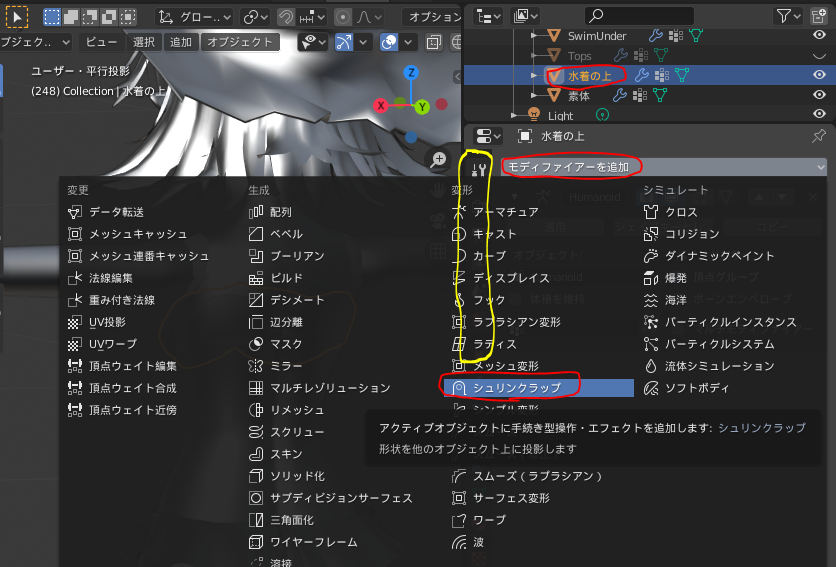Select the Light object in outliner
This screenshot has height=567, width=836.
pyautogui.click(x=560, y=116)
